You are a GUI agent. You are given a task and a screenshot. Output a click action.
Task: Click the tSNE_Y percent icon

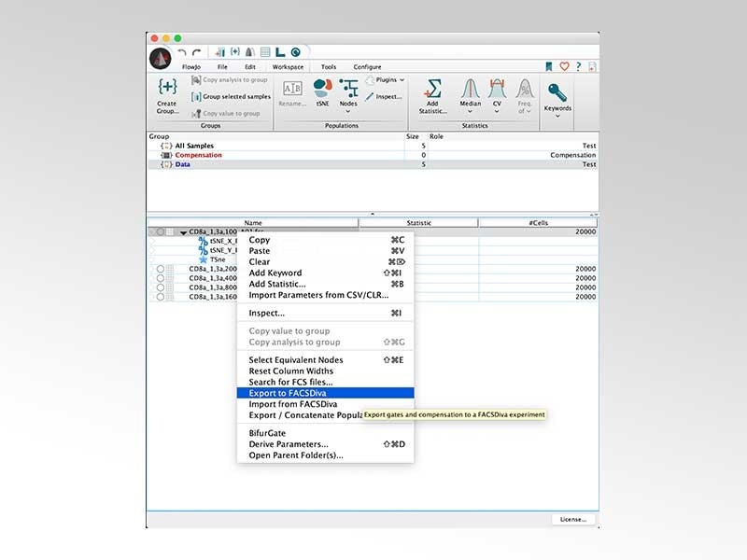(x=204, y=250)
